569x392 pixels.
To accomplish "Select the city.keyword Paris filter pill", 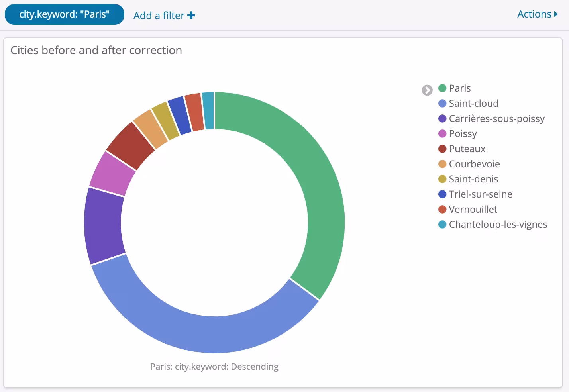I will click(x=64, y=14).
